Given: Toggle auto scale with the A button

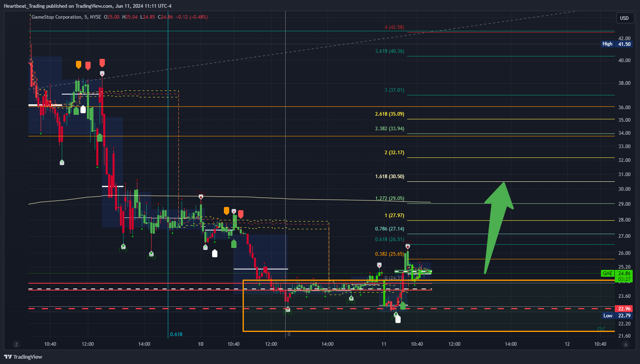Looking at the screenshot, I should point(625,345).
